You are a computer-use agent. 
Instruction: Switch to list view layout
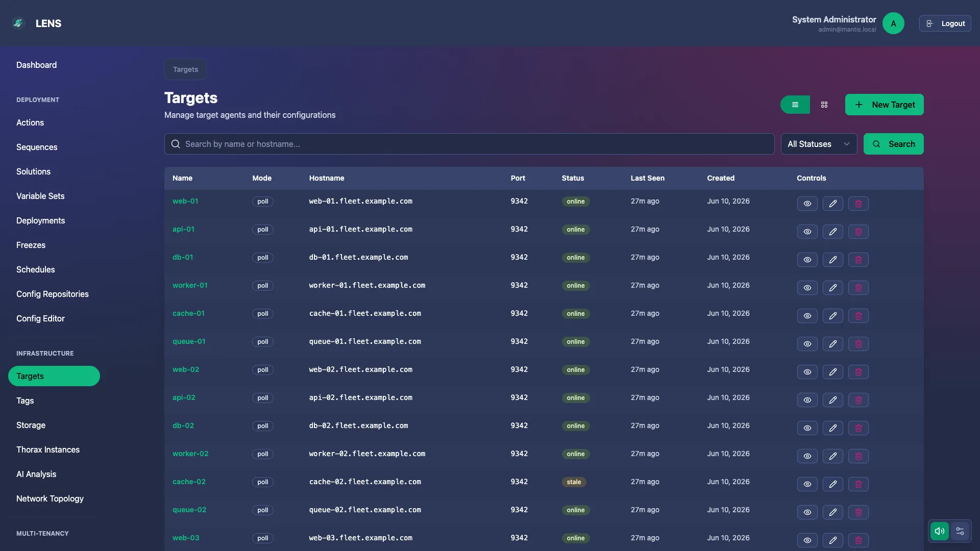pyautogui.click(x=795, y=105)
